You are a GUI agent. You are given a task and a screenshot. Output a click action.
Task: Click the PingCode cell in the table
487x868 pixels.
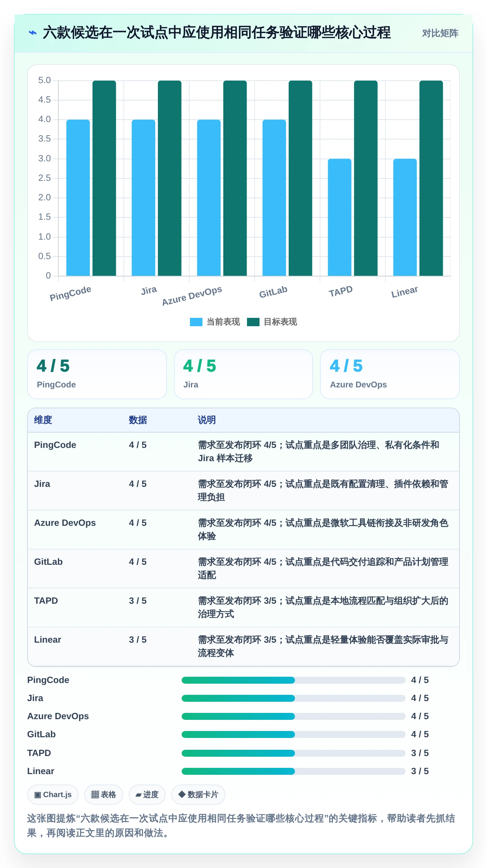pos(55,445)
